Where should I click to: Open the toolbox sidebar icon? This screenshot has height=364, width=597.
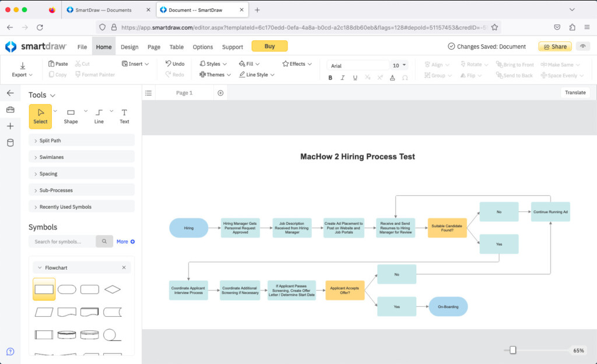click(x=10, y=109)
